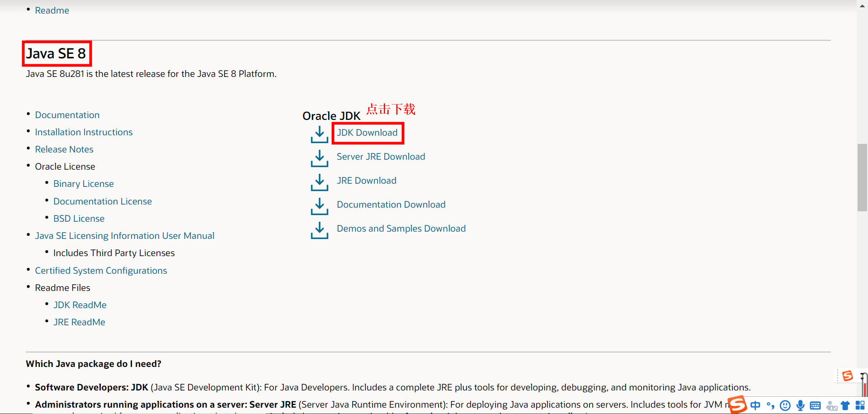Image resolution: width=868 pixels, height=414 pixels.
Task: Open the BSD License link
Action: [x=79, y=219]
